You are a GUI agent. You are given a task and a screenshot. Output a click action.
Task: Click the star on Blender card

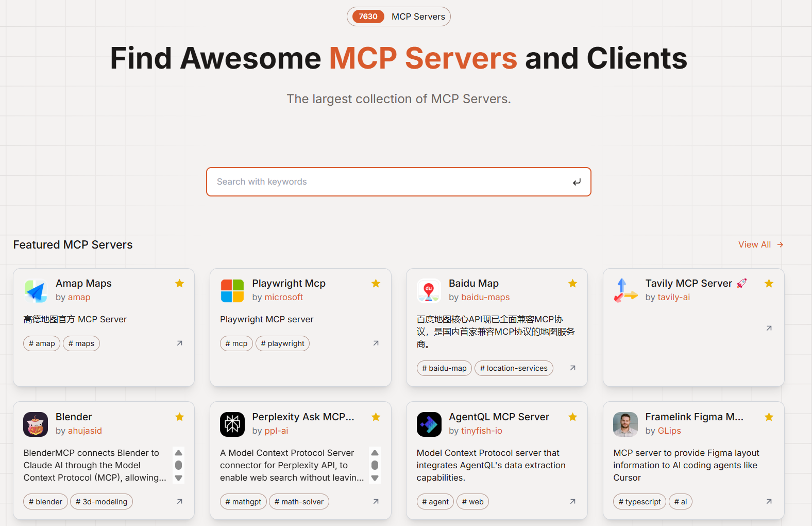(179, 417)
